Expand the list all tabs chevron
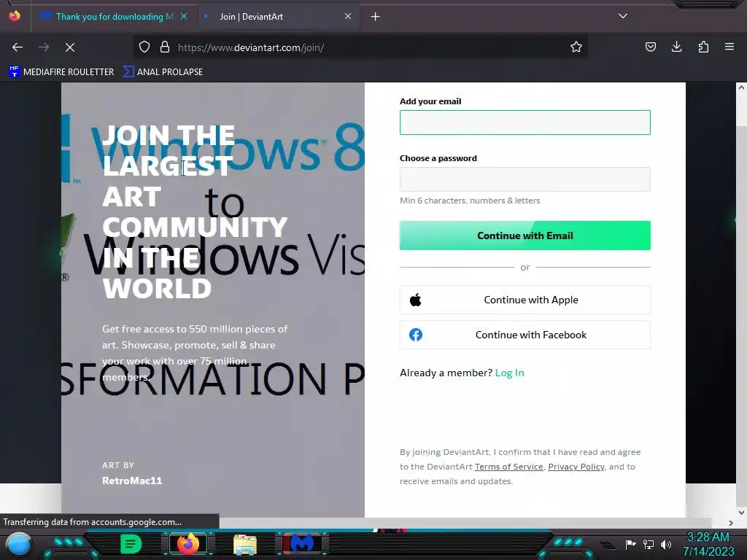Image resolution: width=747 pixels, height=560 pixels. [x=623, y=16]
